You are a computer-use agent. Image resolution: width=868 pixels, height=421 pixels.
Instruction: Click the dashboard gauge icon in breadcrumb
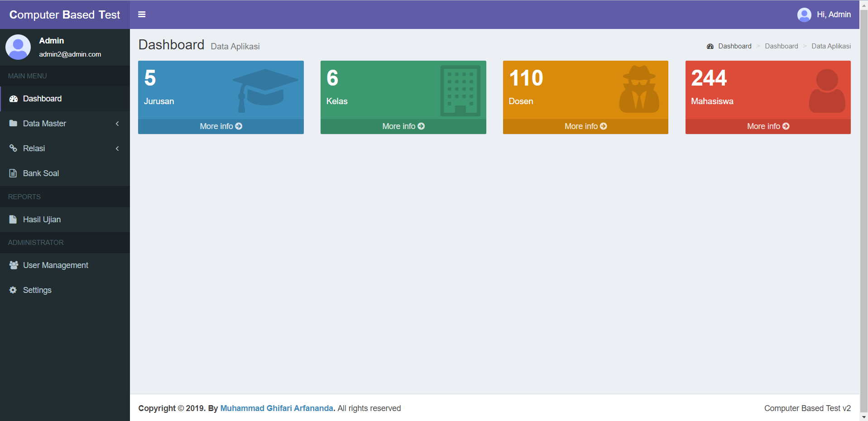(x=710, y=46)
